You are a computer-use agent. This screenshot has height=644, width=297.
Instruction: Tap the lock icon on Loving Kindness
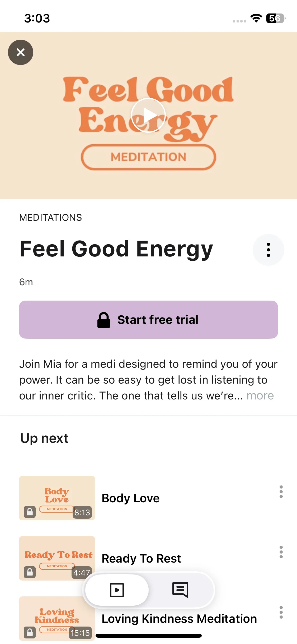30,633
